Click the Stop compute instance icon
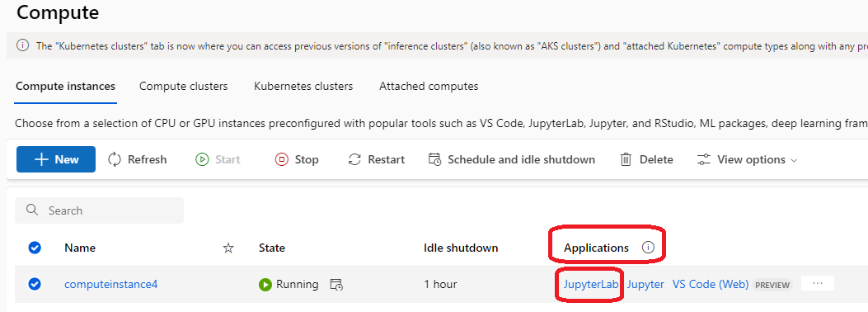Viewport: 868px width, 312px height. [x=282, y=159]
